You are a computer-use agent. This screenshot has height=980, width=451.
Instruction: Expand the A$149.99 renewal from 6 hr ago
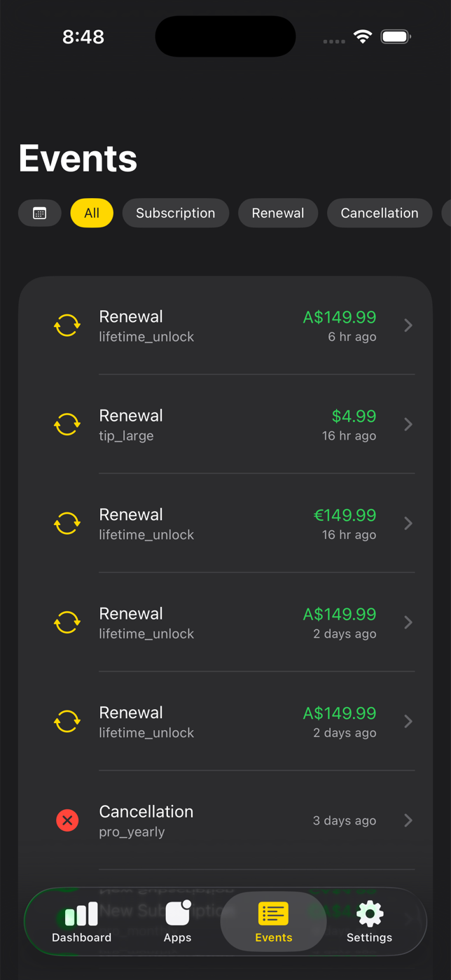tap(408, 325)
